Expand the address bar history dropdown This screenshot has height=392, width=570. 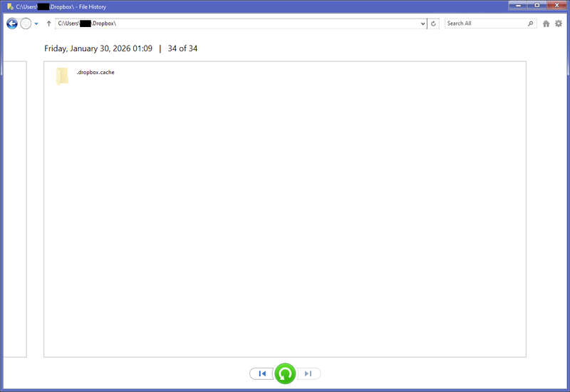coord(423,24)
